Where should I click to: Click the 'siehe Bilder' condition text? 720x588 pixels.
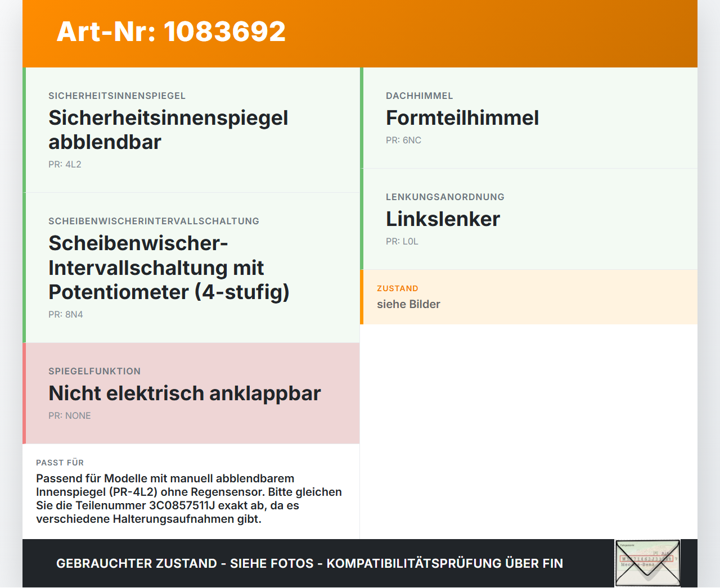tap(408, 304)
